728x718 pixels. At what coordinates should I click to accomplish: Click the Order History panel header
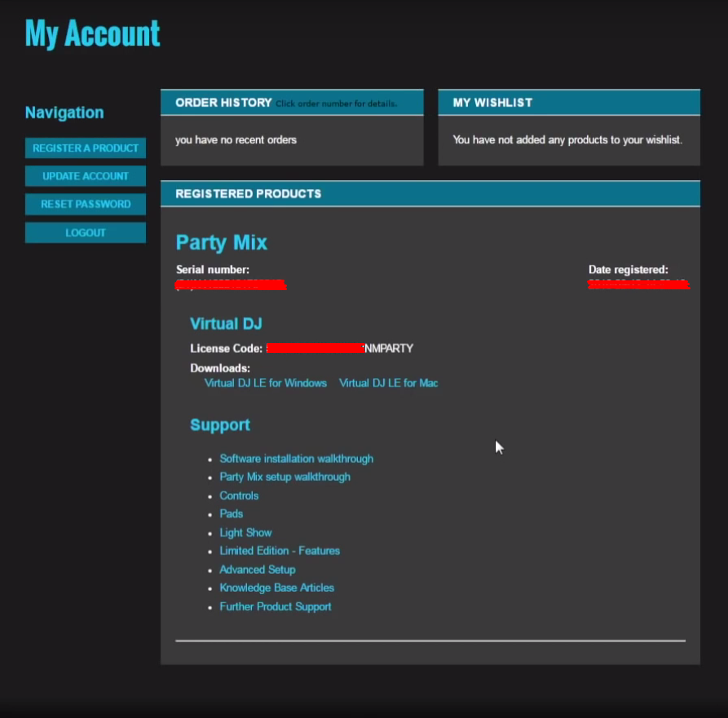292,103
